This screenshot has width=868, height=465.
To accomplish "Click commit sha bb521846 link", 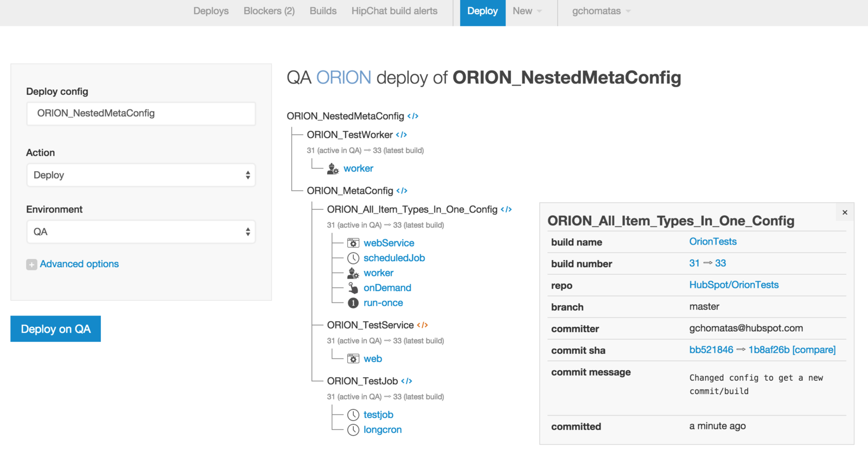I will pos(711,350).
